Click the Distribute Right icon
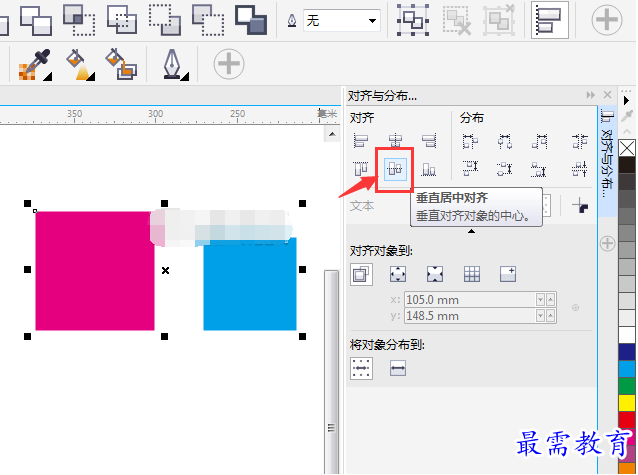 [x=540, y=141]
